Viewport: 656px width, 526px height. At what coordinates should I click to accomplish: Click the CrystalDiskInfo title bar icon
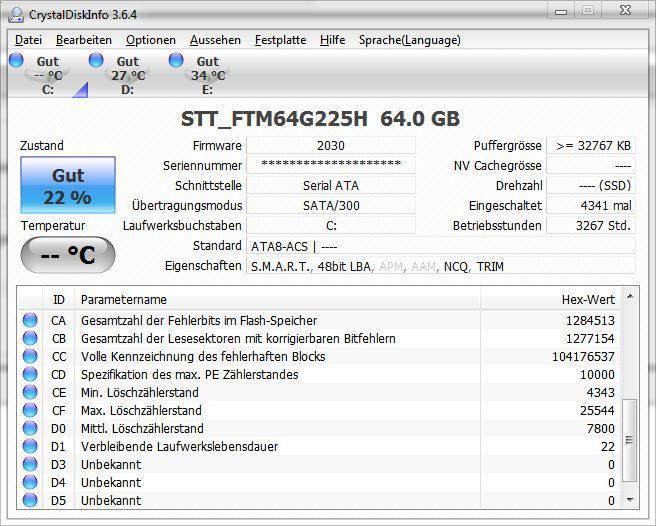click(16, 15)
